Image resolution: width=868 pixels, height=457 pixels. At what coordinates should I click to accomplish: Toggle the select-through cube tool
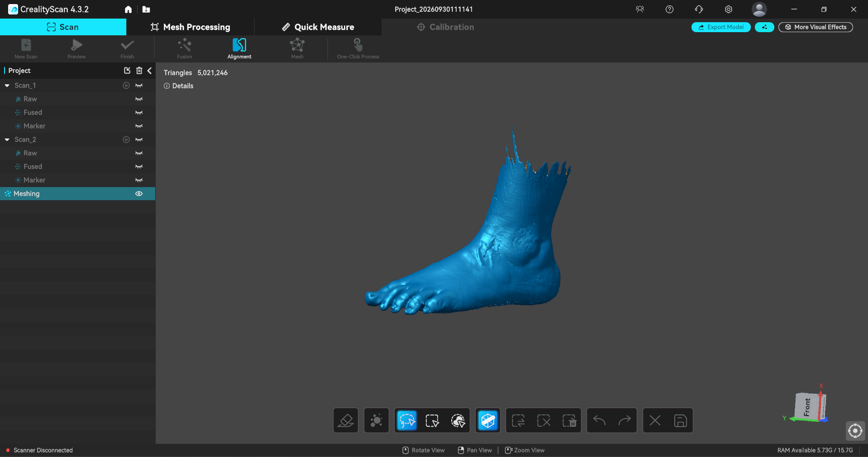pos(488,420)
